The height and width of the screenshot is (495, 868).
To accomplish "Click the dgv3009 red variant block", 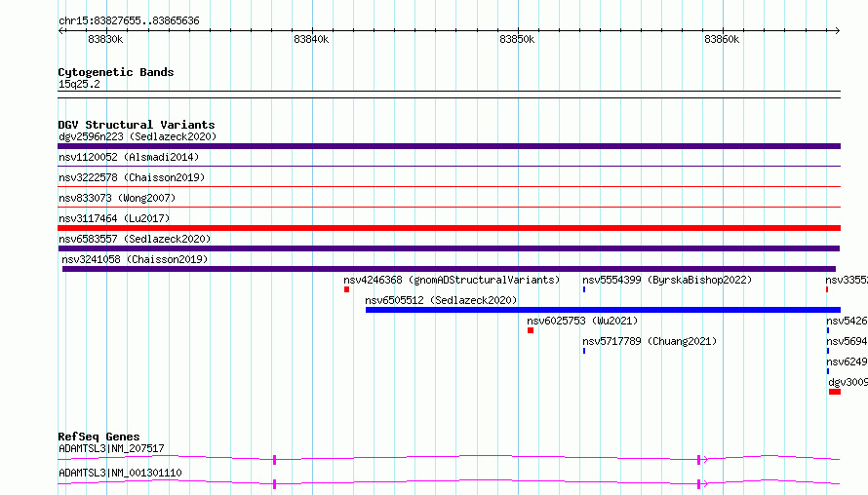I will (x=835, y=392).
